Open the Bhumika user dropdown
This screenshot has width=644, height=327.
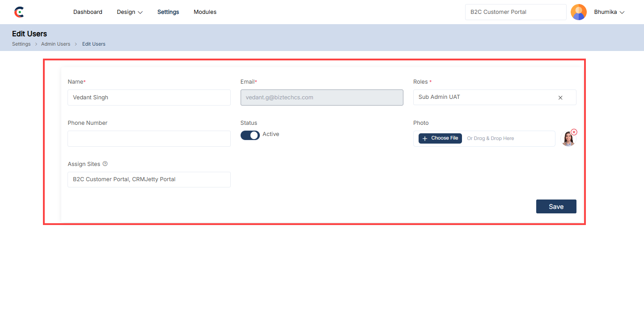click(x=609, y=12)
